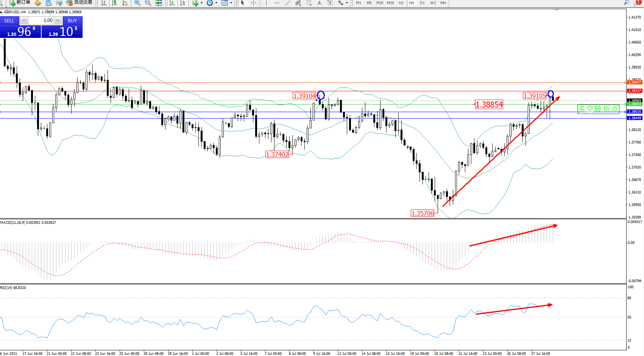Tile chart windows with grid icon
The image size is (644, 356).
[159, 3]
